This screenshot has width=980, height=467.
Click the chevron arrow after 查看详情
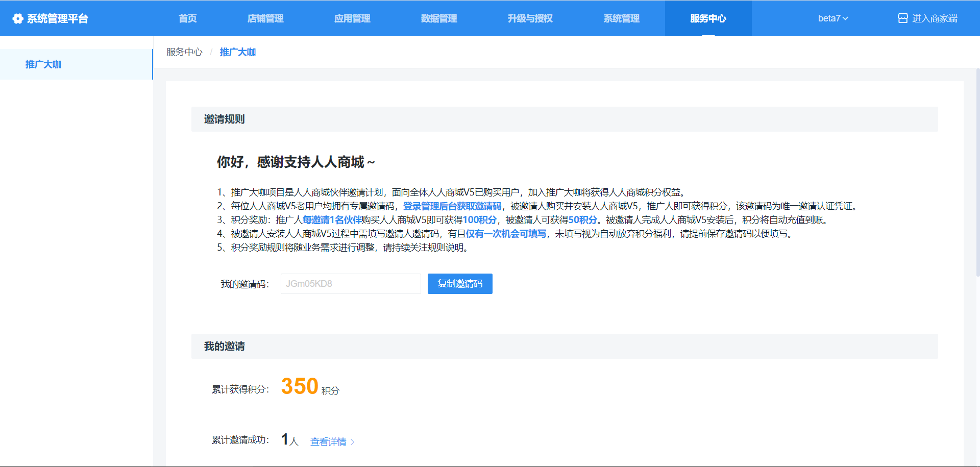(x=352, y=442)
